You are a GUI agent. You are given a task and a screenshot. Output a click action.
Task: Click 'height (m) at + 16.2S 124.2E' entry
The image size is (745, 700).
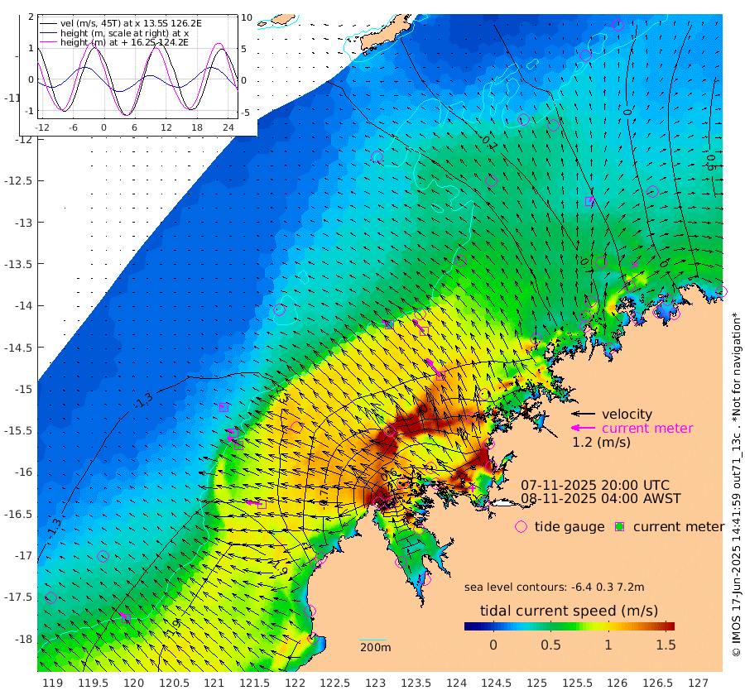[124, 43]
